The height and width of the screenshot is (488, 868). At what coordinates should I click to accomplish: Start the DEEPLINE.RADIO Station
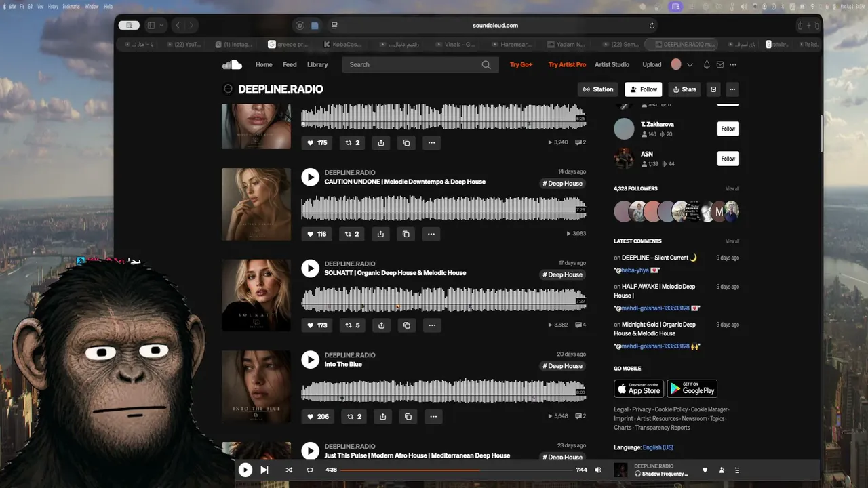pos(598,89)
